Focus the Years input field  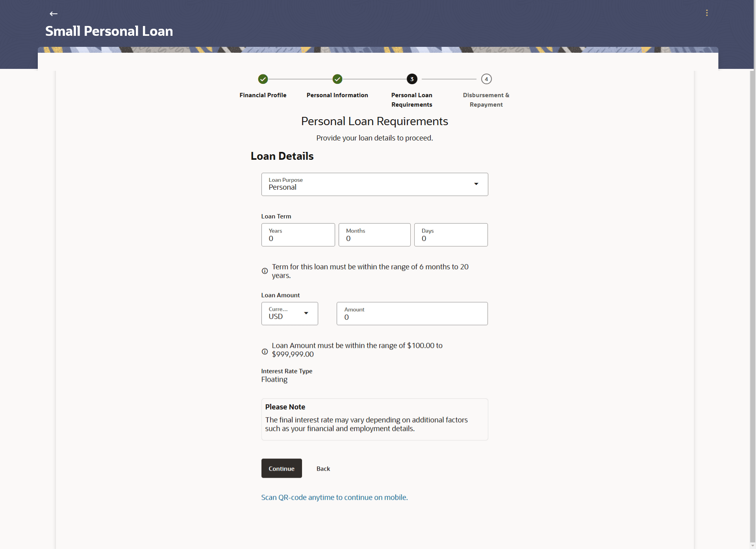click(x=298, y=235)
